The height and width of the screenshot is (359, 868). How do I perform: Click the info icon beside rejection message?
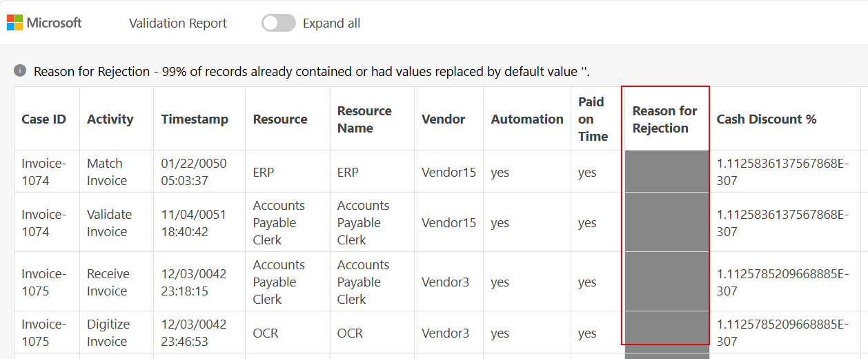tap(21, 70)
